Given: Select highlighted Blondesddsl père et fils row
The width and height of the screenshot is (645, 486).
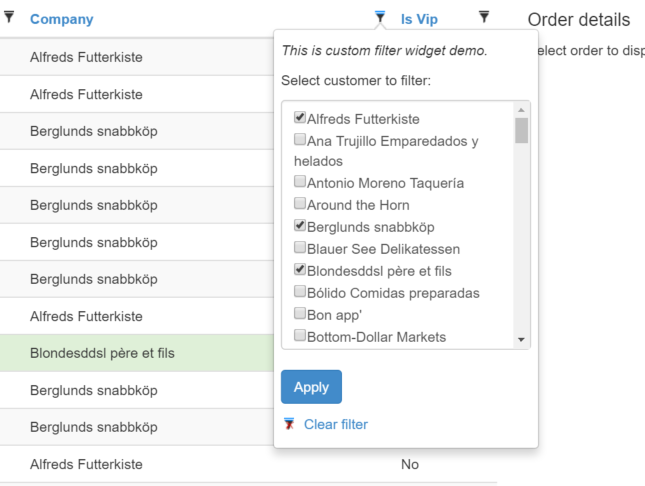Looking at the screenshot, I should [137, 353].
